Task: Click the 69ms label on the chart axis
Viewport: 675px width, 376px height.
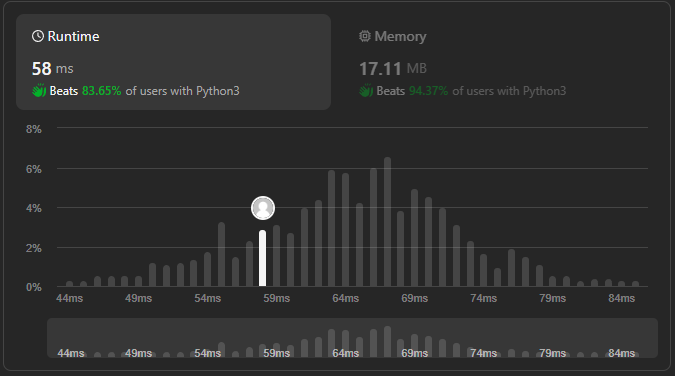Action: point(415,298)
